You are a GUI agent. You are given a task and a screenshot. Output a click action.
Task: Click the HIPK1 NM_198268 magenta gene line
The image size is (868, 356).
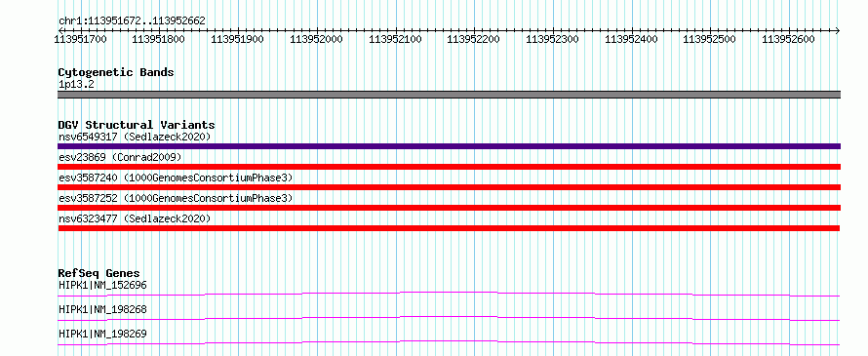tap(449, 318)
